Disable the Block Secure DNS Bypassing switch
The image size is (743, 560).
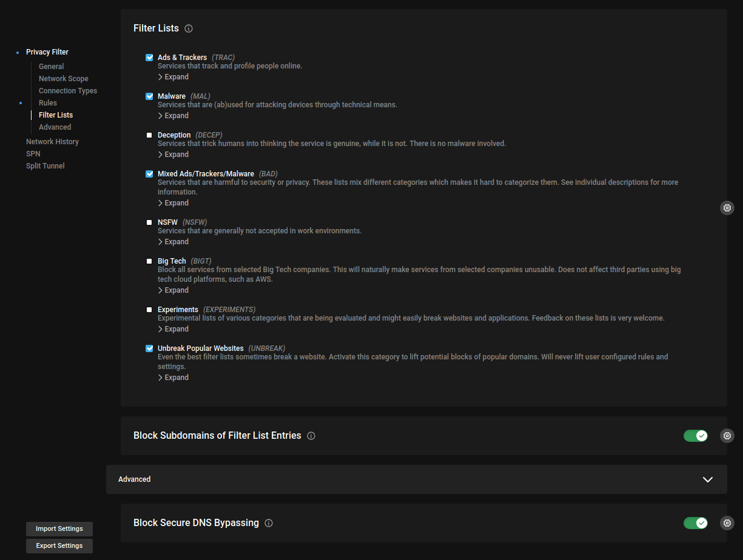click(x=696, y=523)
